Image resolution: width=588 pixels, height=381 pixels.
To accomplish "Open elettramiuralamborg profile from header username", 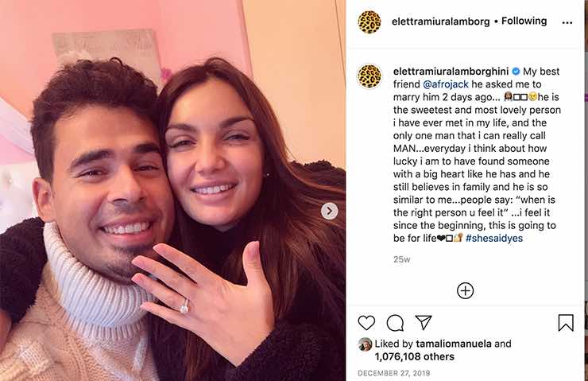I will pyautogui.click(x=441, y=21).
